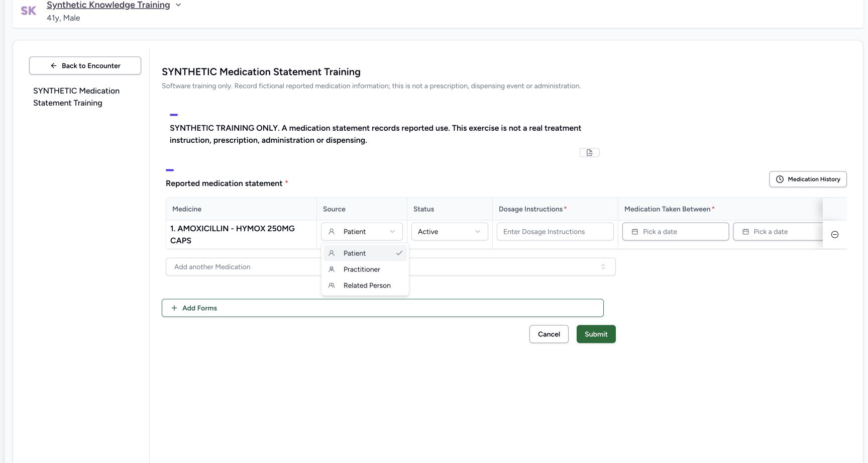Screen dimensions: 868x463
Task: Submit the medication statement form
Action: 596,334
